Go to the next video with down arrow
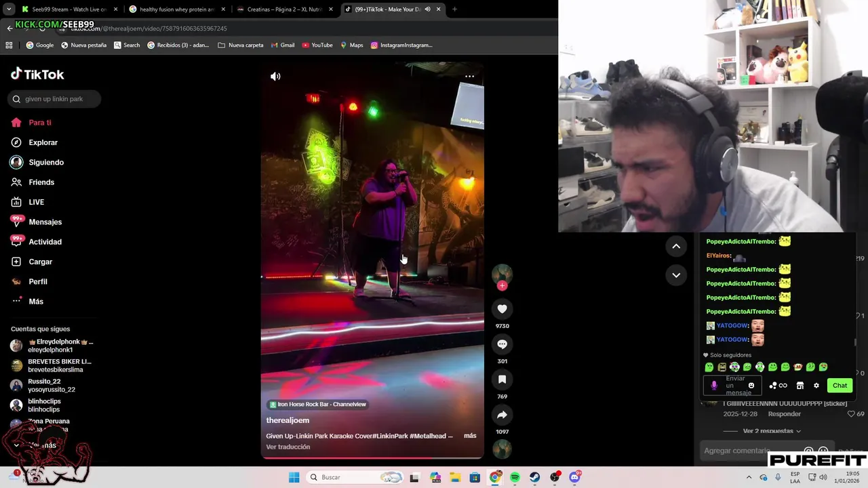The height and width of the screenshot is (488, 868). (676, 275)
